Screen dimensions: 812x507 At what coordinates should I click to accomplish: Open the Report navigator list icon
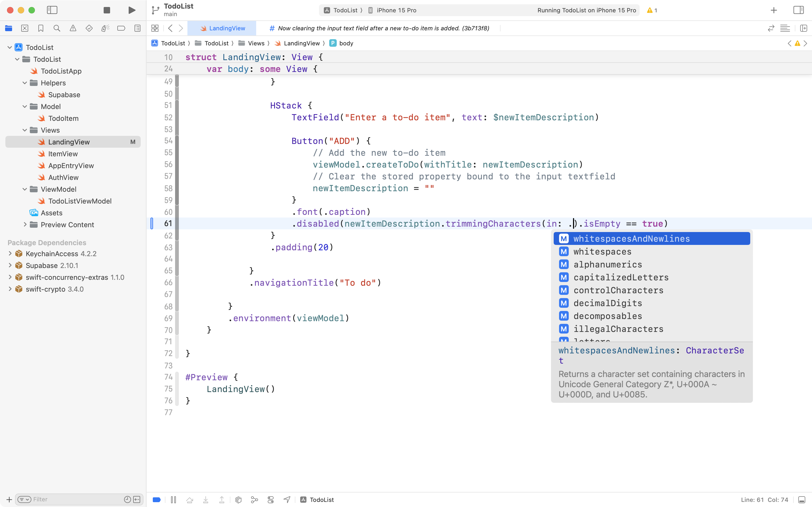[x=137, y=28]
